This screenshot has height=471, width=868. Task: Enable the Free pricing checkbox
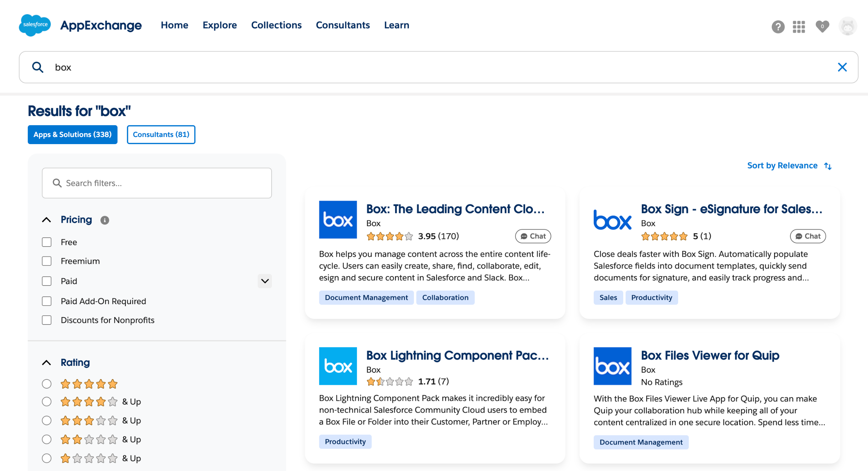(x=47, y=242)
